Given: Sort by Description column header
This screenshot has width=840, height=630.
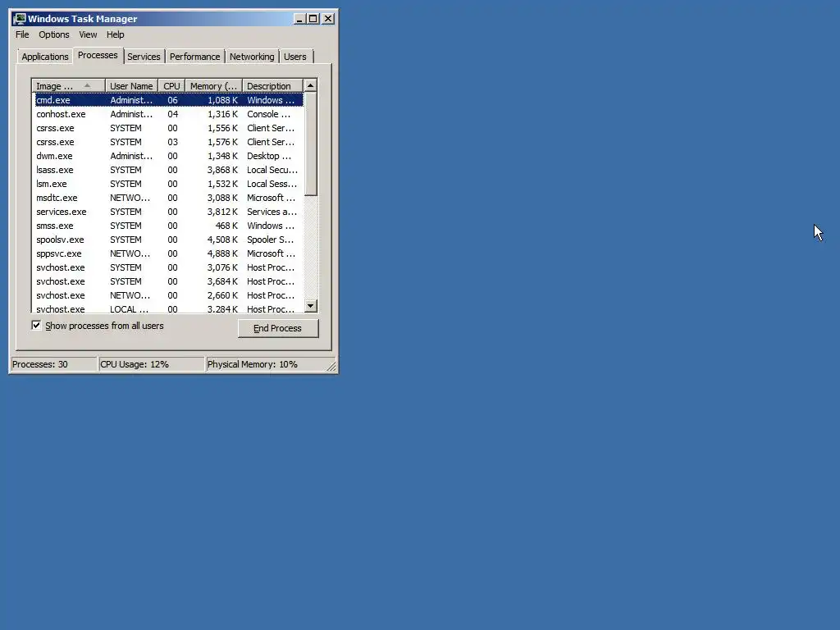Looking at the screenshot, I should pyautogui.click(x=272, y=86).
